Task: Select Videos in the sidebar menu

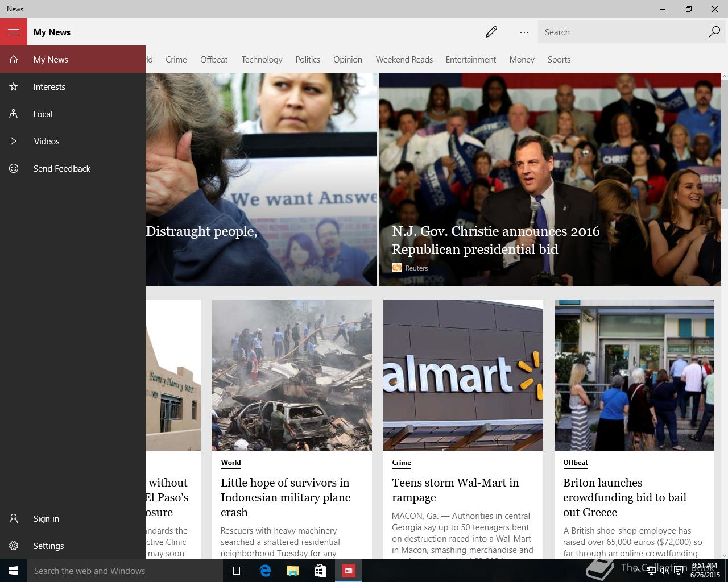Action: click(x=73, y=141)
